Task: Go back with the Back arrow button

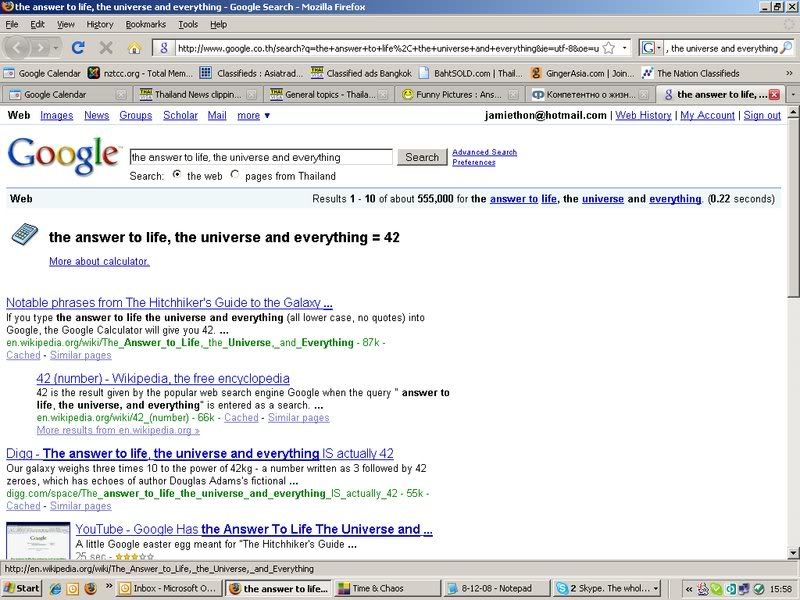Action: (17, 48)
